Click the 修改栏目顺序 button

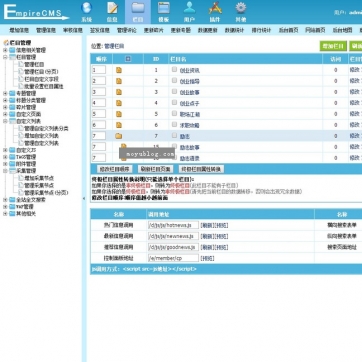pyautogui.click(x=114, y=169)
